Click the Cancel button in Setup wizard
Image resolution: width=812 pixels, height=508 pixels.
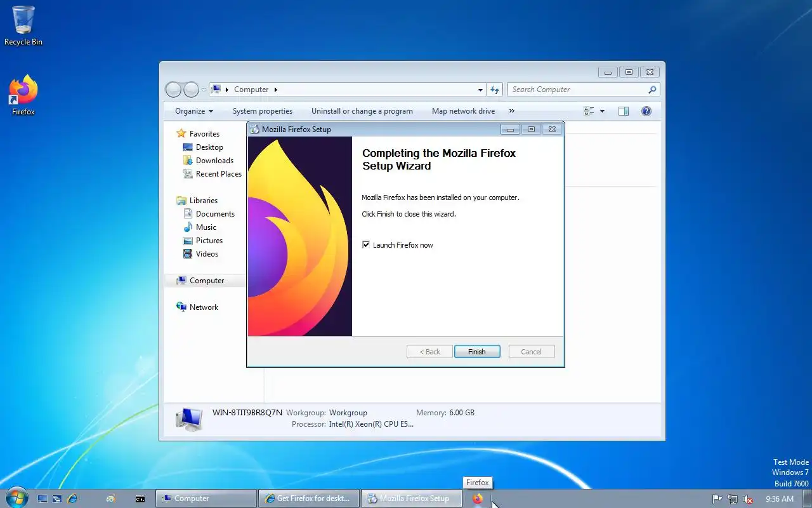coord(531,352)
